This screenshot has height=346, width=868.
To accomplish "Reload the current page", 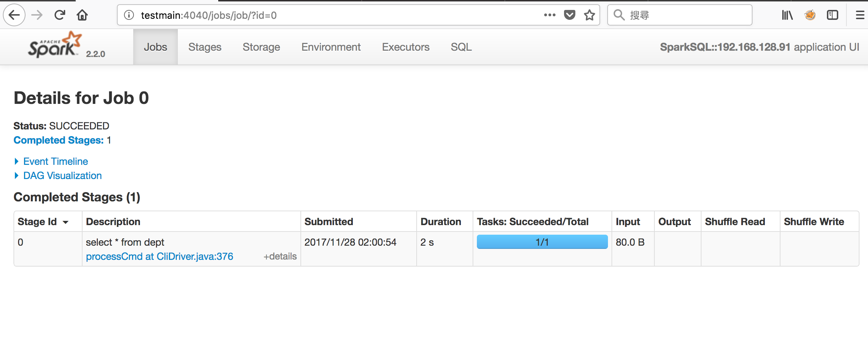I will click(x=60, y=15).
